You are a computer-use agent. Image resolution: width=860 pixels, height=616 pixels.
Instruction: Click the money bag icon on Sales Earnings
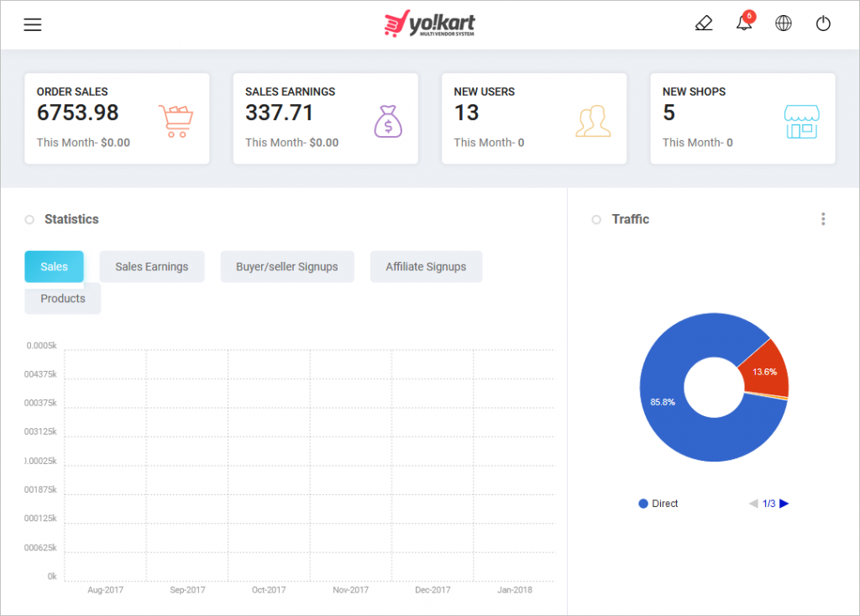coord(388,119)
